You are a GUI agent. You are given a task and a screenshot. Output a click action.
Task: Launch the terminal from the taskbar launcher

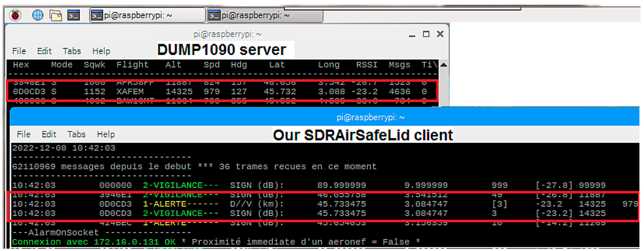point(74,15)
